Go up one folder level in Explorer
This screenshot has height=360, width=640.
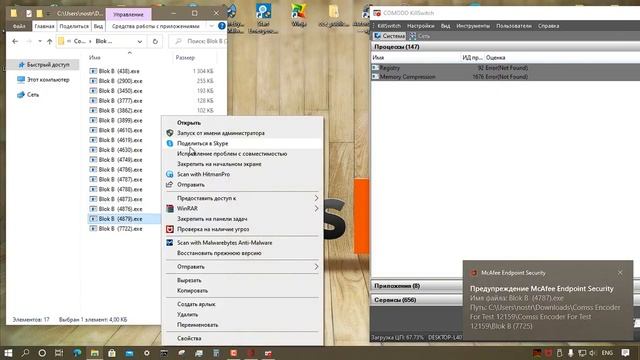(49, 41)
